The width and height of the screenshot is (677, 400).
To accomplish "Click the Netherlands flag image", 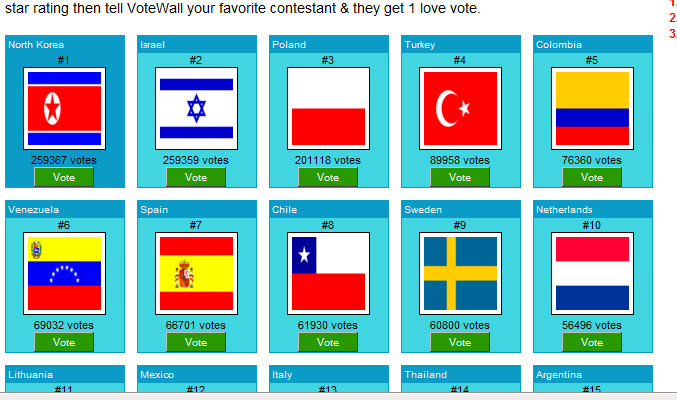I will [592, 273].
